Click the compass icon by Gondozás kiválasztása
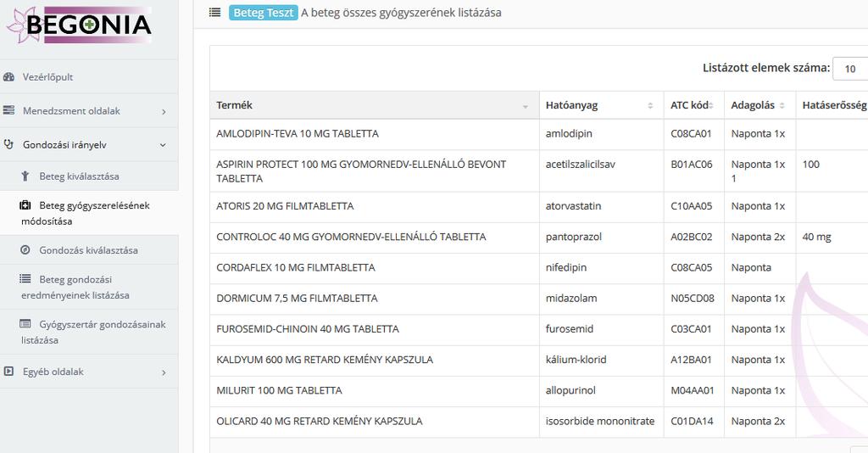Viewport: 868px width, 453px height. point(25,249)
